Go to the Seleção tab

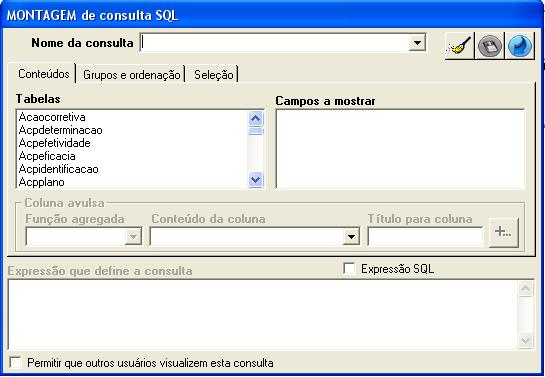coord(213,75)
